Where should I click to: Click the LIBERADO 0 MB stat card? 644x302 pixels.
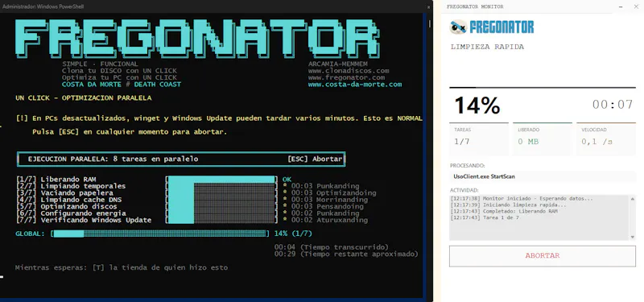pyautogui.click(x=542, y=139)
